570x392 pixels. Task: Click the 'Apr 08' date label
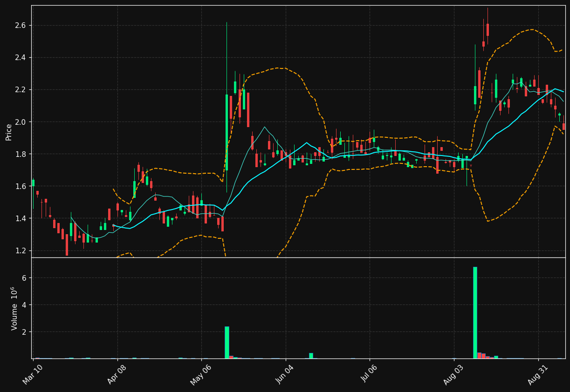pos(117,374)
